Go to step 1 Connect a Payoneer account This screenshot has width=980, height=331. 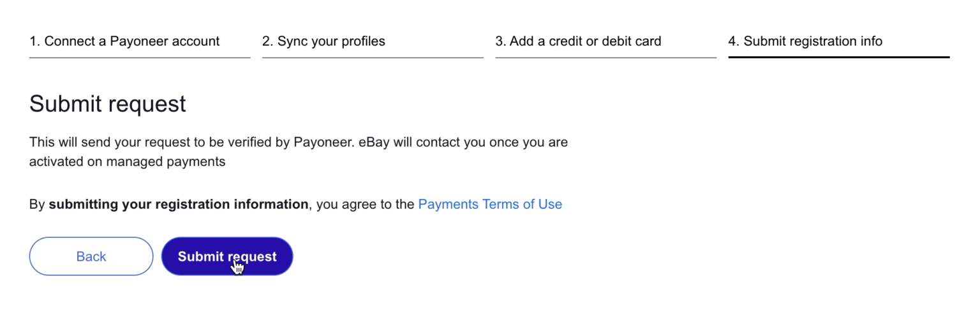(124, 41)
